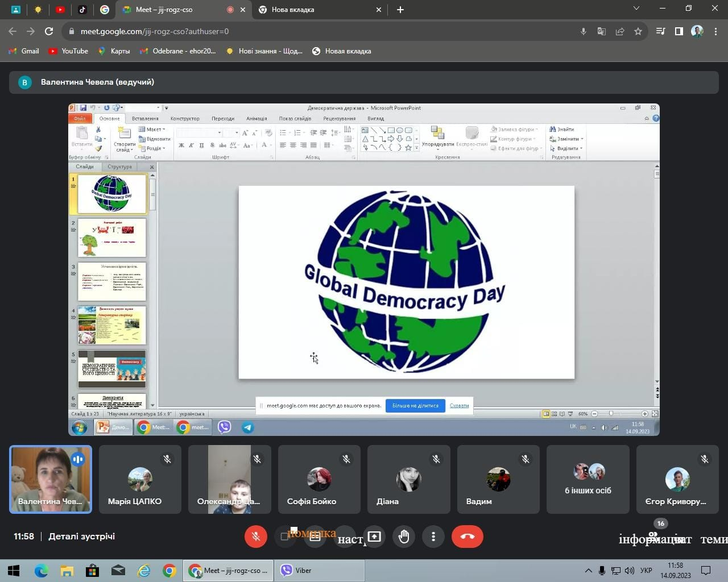Screen dimensions: 728x582
Task: Click Translate page icon in address bar
Action: tap(602, 31)
